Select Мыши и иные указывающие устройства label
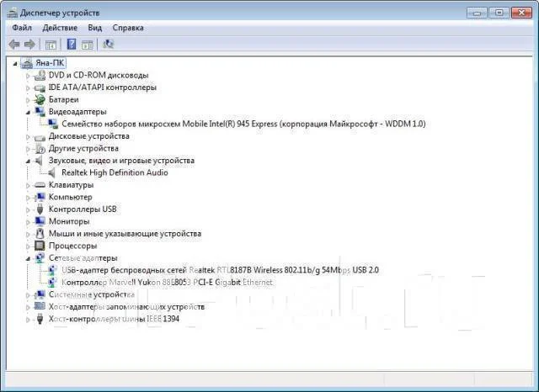The height and width of the screenshot is (392, 539). pos(125,234)
